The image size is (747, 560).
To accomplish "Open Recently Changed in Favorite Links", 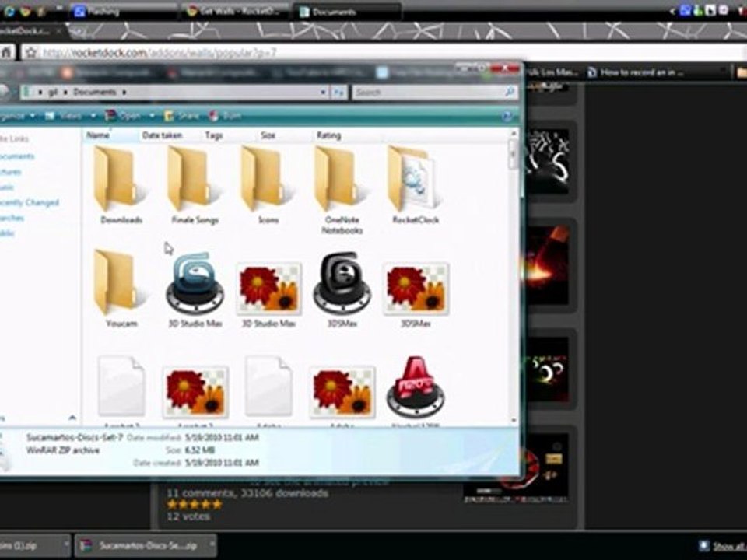I will (x=30, y=202).
